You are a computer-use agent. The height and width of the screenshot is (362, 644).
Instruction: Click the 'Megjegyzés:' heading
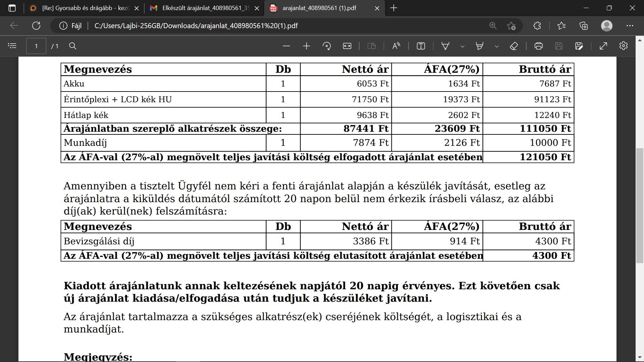98,357
